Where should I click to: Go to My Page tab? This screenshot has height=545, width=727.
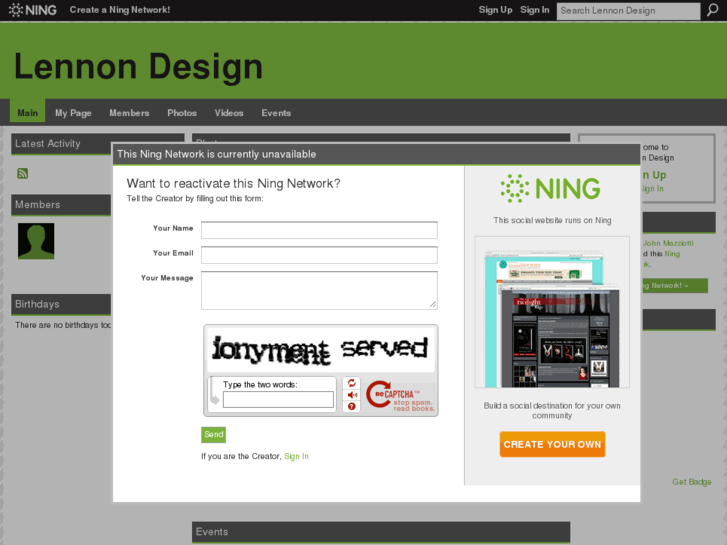coord(73,113)
